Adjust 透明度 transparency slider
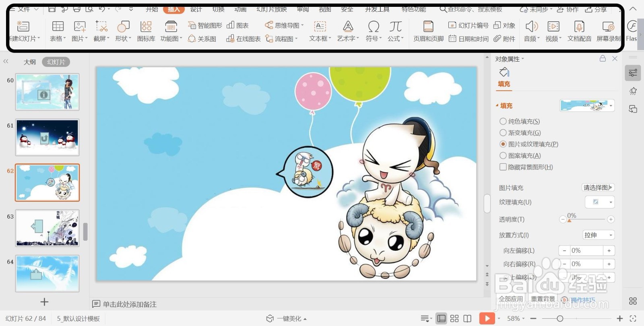Screen dimensions: 644x326 pyautogui.click(x=569, y=220)
